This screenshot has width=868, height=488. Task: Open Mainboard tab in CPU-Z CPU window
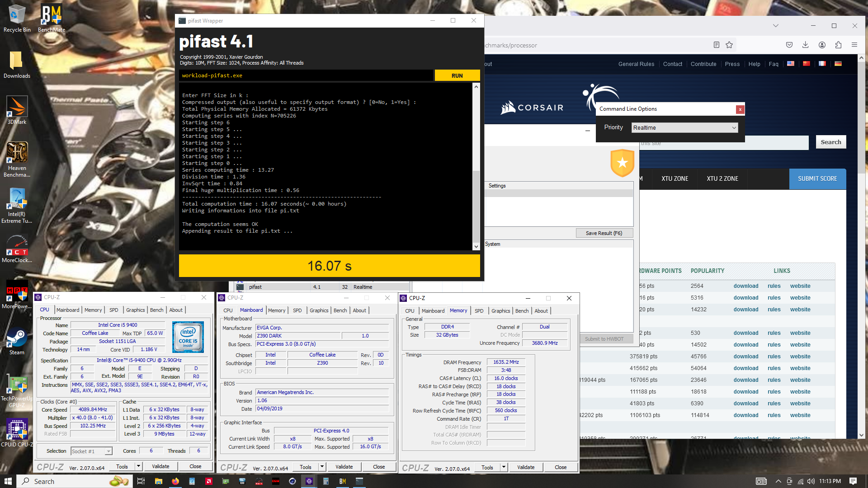[x=68, y=310]
